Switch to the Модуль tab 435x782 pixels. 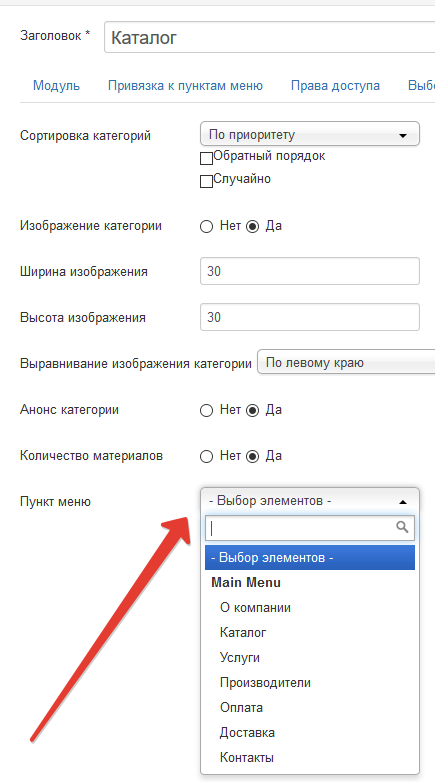[56, 85]
